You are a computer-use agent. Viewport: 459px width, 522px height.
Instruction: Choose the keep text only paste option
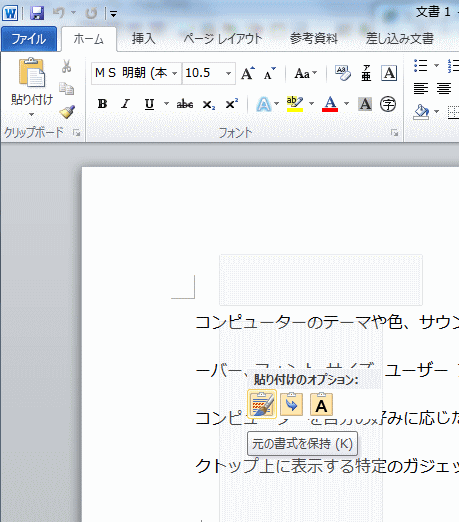tap(321, 404)
